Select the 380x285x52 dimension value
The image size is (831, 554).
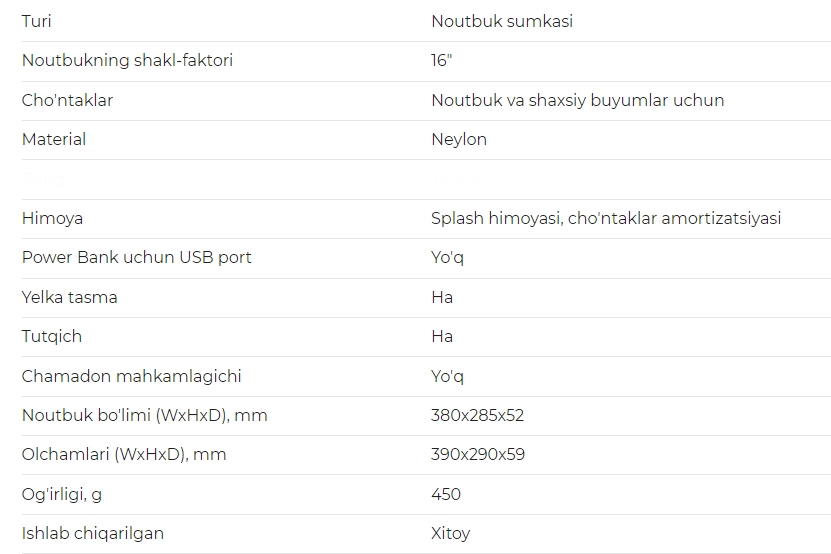(477, 415)
